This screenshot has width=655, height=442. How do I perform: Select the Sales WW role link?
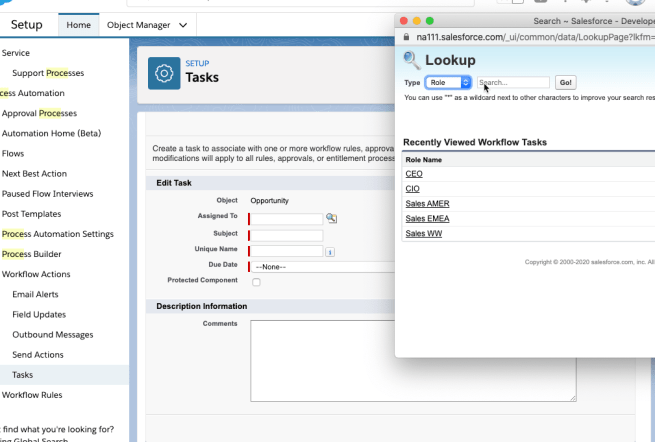tap(424, 234)
